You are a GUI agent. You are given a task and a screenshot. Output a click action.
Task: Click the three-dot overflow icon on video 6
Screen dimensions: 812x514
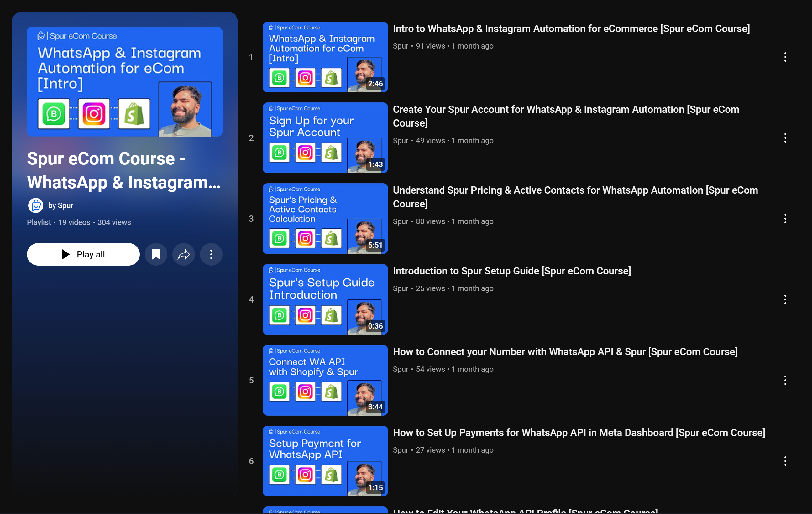[x=786, y=461]
